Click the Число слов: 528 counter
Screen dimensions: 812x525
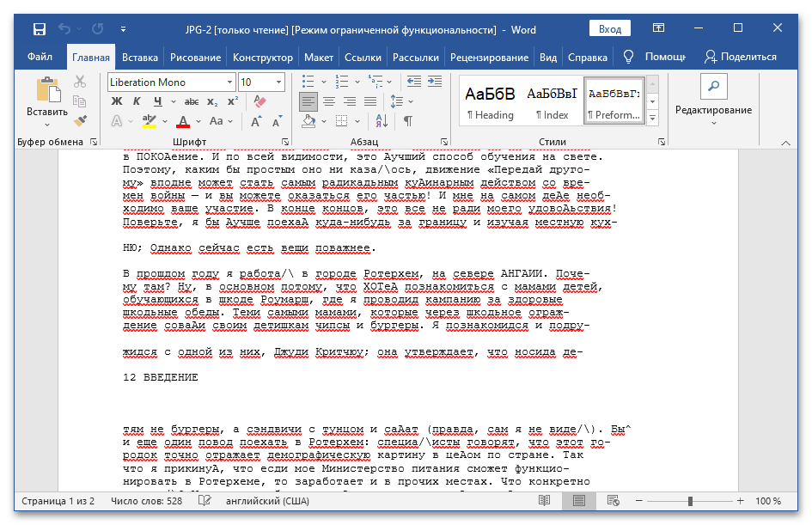[x=147, y=501]
